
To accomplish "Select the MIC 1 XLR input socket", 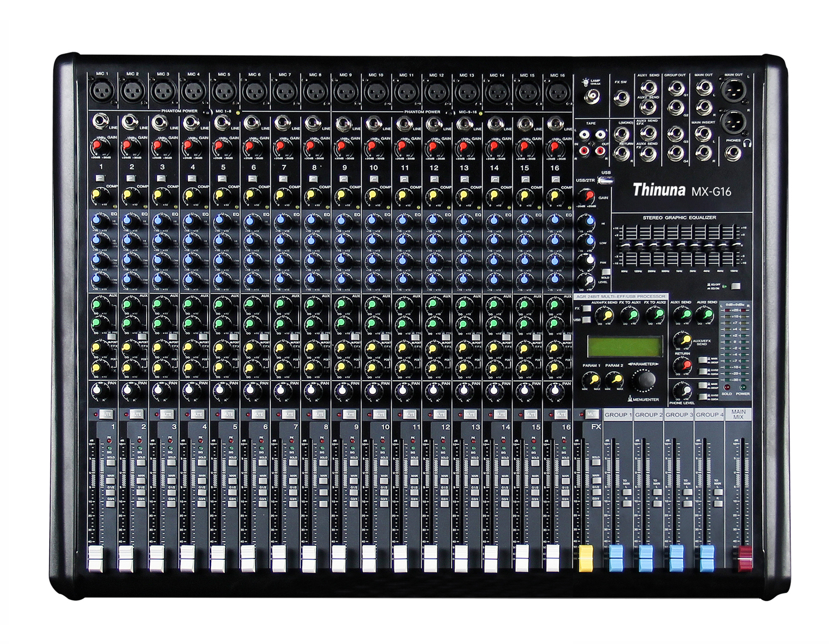I will pyautogui.click(x=102, y=89).
